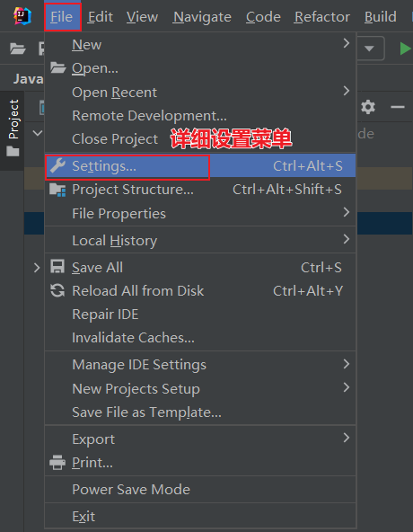Toggle Power Save Mode
The image size is (413, 532).
[200, 489]
